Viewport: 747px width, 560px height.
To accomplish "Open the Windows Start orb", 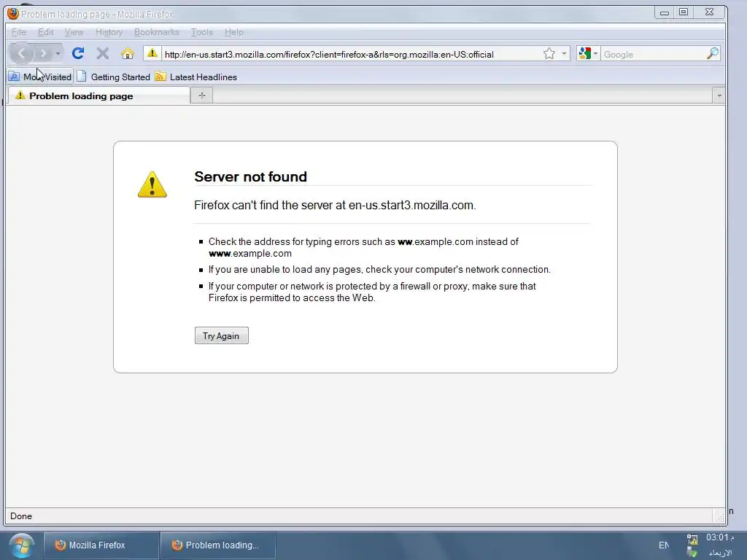I will coord(21,545).
